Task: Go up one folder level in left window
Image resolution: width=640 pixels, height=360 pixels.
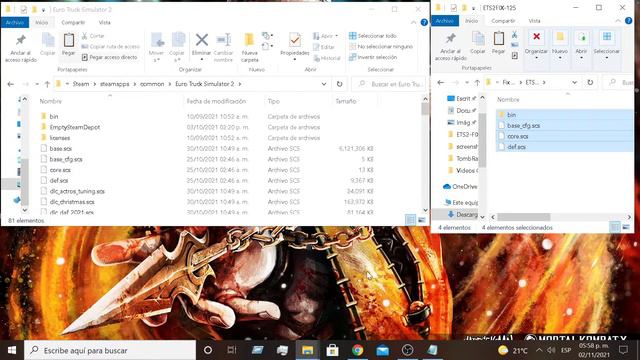Action: (x=47, y=84)
